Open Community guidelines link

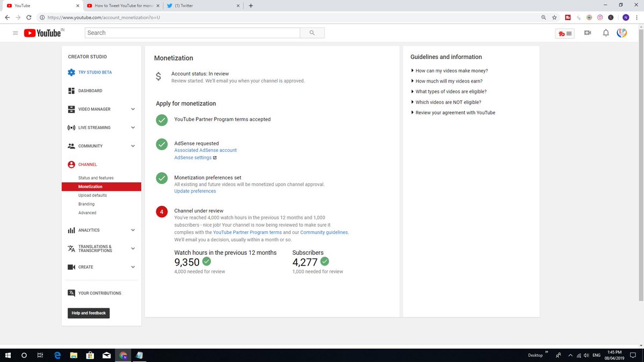[324, 232]
